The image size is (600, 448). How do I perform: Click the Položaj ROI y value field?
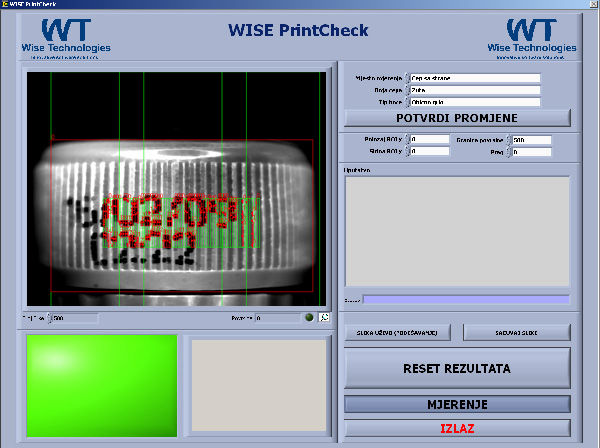429,139
